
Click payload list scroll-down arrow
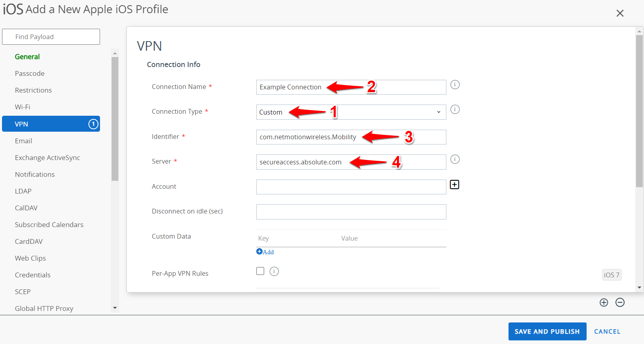click(x=115, y=308)
